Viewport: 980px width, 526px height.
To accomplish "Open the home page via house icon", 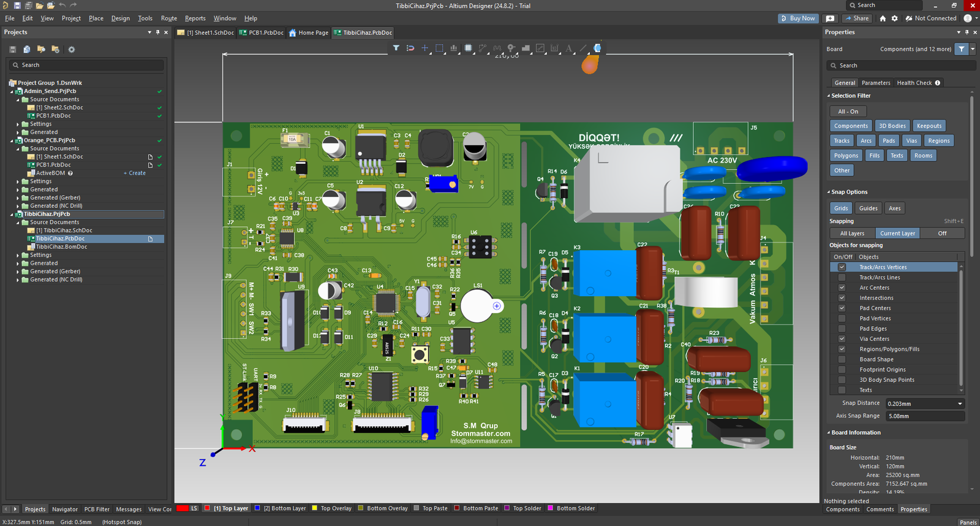I will (x=883, y=18).
